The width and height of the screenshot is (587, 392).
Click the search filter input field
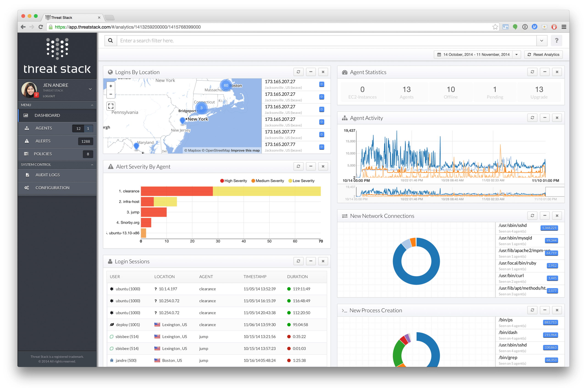tap(327, 41)
